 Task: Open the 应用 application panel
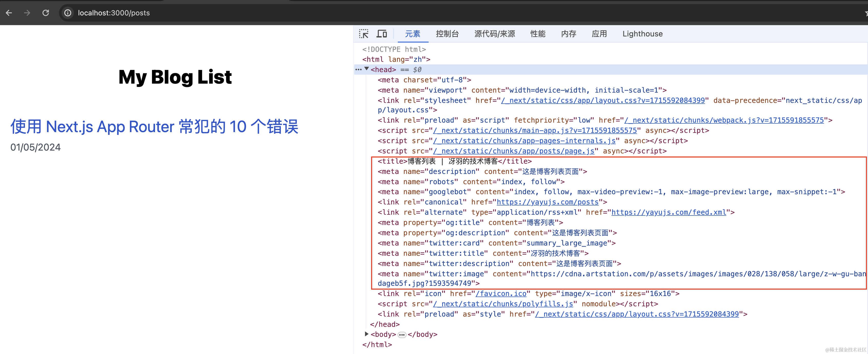tap(600, 34)
